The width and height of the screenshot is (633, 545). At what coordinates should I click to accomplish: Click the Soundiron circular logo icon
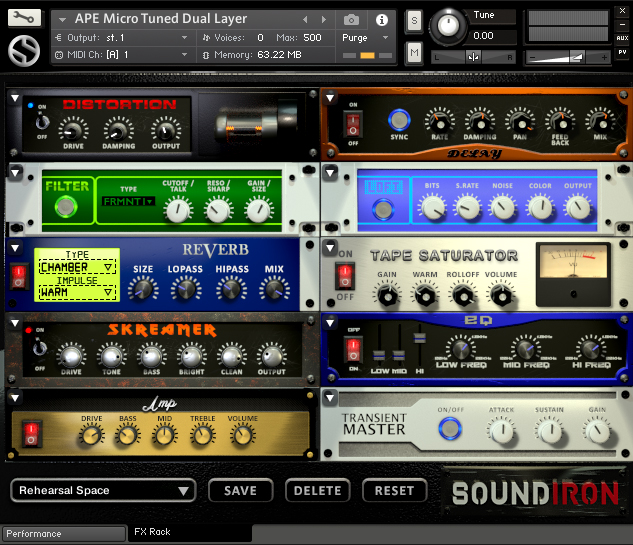coord(24,51)
